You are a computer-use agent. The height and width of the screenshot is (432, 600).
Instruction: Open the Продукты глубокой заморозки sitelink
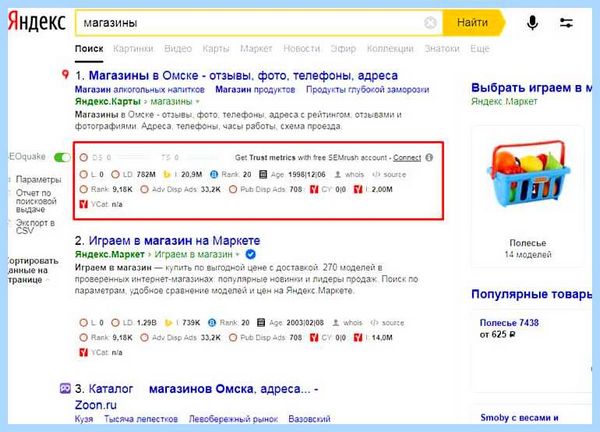[x=367, y=90]
